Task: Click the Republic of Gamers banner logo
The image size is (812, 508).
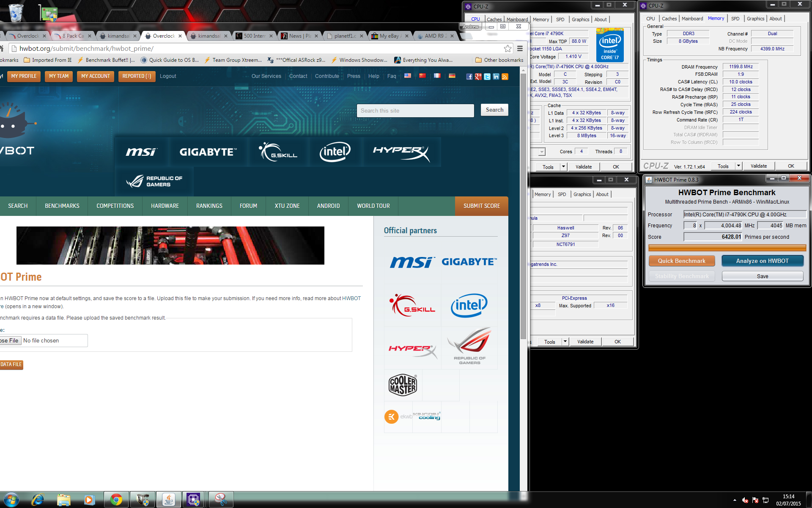Action: [x=154, y=181]
